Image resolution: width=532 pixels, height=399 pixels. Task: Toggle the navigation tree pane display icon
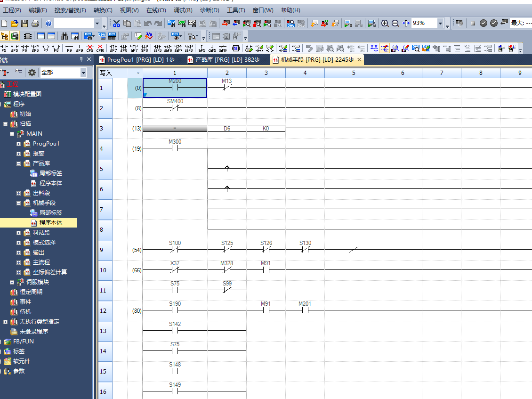point(5,36)
